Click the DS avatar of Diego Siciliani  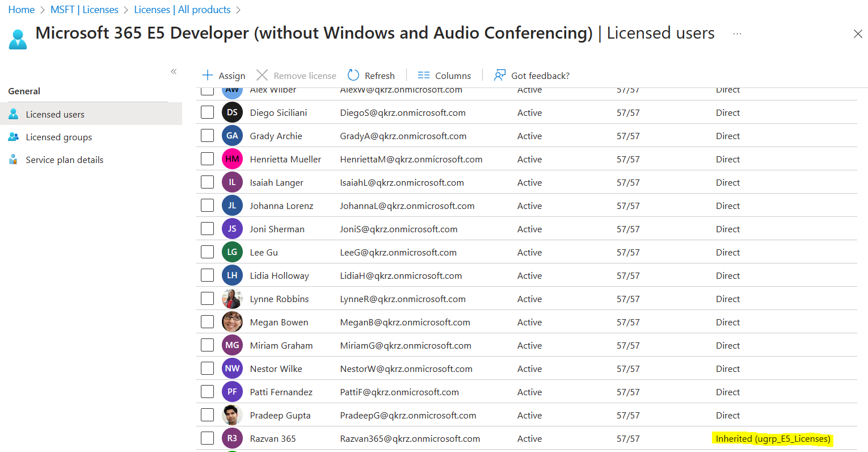pyautogui.click(x=232, y=112)
